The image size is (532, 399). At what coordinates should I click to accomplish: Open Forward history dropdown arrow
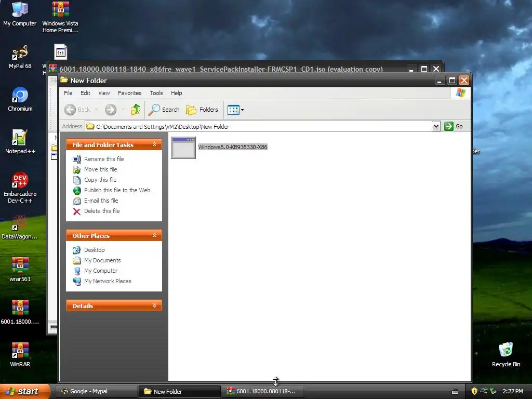point(123,110)
